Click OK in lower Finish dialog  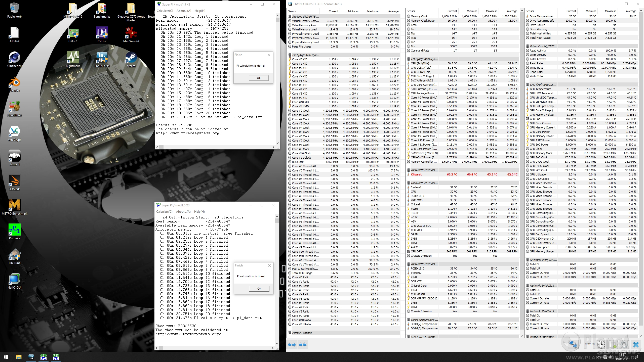pos(259,289)
